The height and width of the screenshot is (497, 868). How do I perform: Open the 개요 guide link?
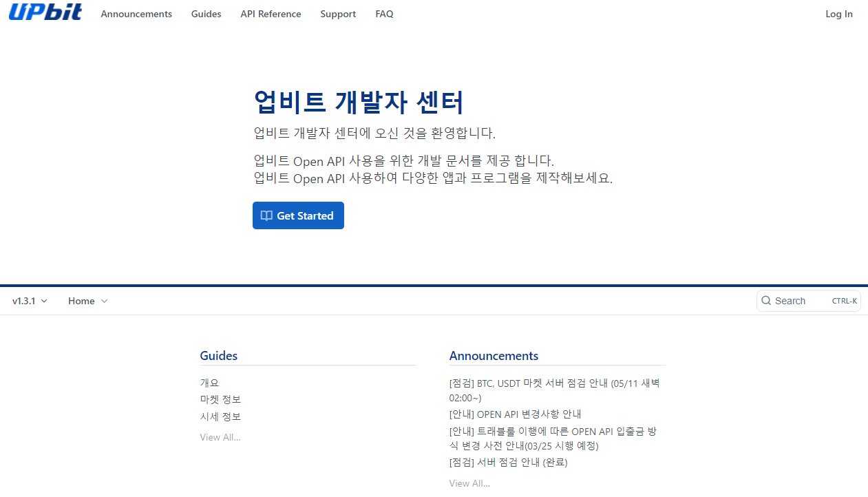209,382
